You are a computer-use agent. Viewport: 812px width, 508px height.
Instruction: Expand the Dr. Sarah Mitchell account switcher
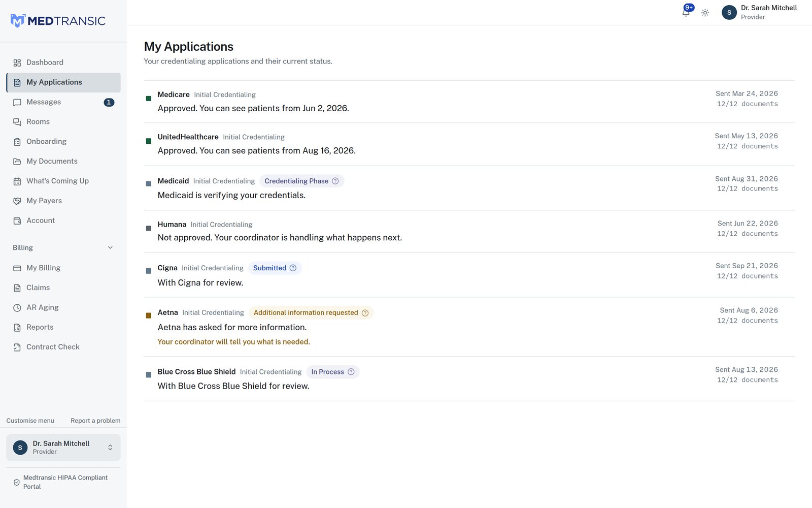point(63,448)
